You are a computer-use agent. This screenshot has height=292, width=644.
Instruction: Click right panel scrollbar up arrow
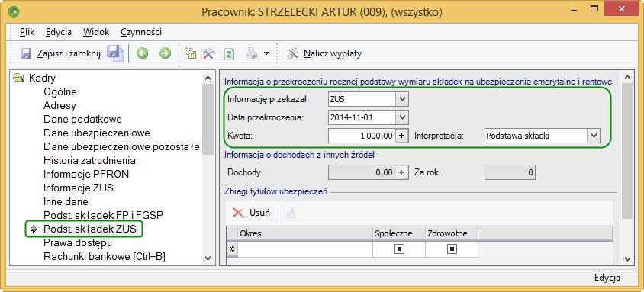(x=626, y=78)
